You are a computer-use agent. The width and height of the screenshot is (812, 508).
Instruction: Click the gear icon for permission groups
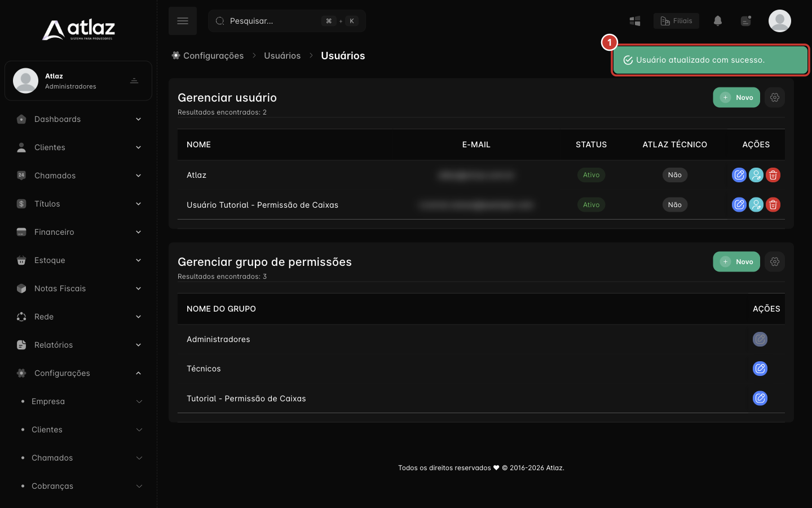click(x=775, y=261)
